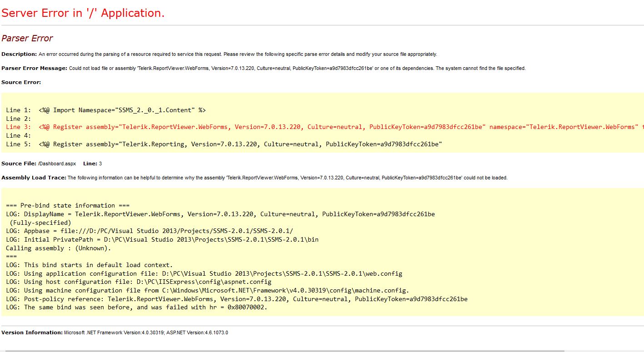The image size is (644, 352).
Task: Click source Line 1 with Import Namespace
Action: (x=106, y=110)
